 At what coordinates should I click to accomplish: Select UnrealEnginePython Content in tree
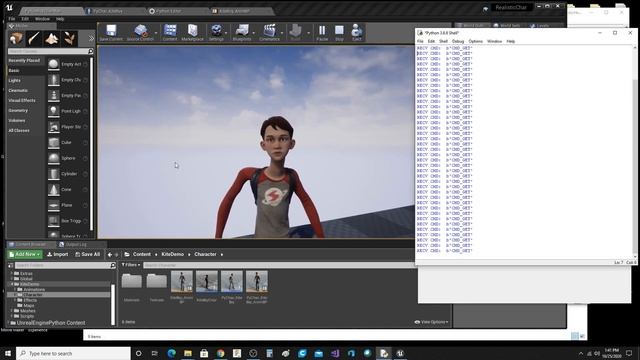coord(51,323)
